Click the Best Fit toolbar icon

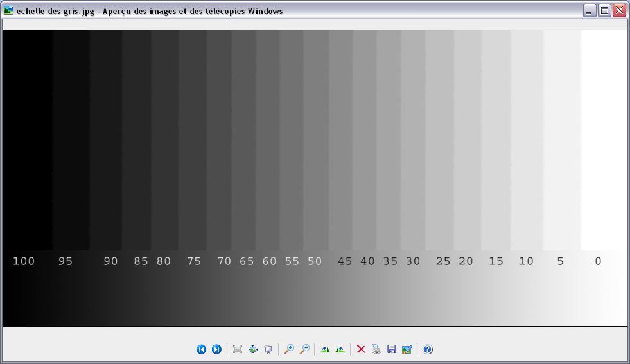click(238, 349)
